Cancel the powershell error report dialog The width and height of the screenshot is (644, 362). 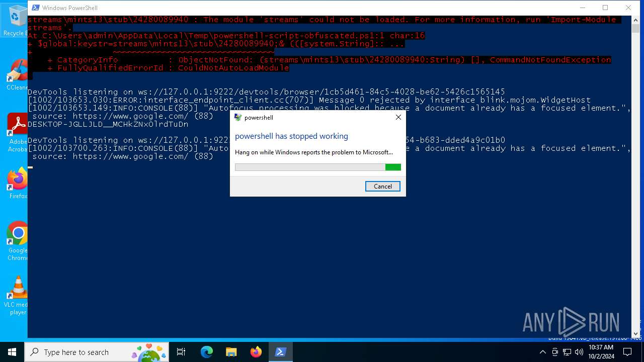pos(383,187)
